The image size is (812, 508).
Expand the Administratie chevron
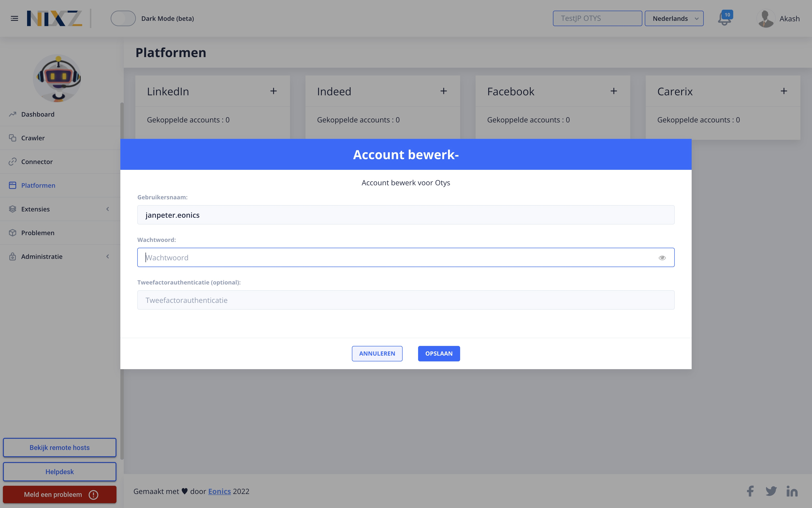click(x=108, y=256)
